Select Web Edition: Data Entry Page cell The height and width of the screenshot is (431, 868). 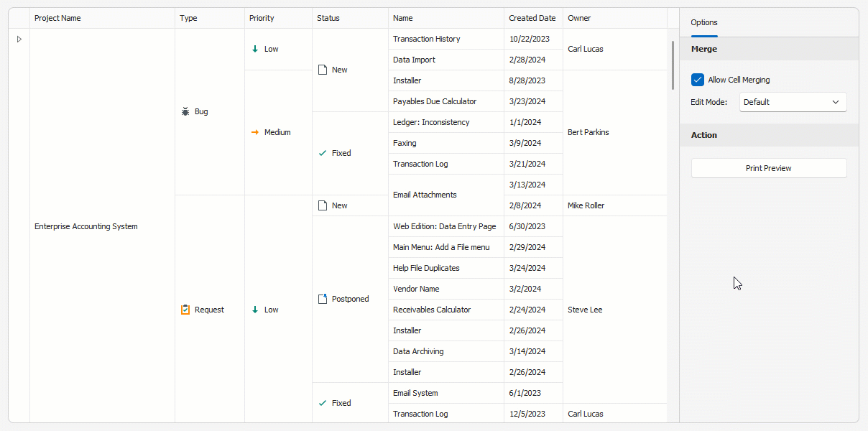coord(446,226)
